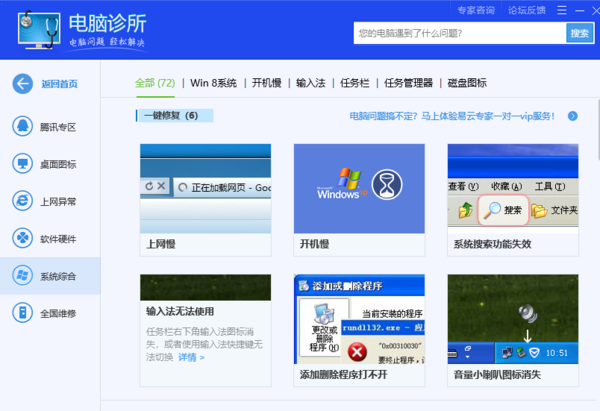
Task: Select the 桌面图标 sidebar label
Action: point(58,165)
